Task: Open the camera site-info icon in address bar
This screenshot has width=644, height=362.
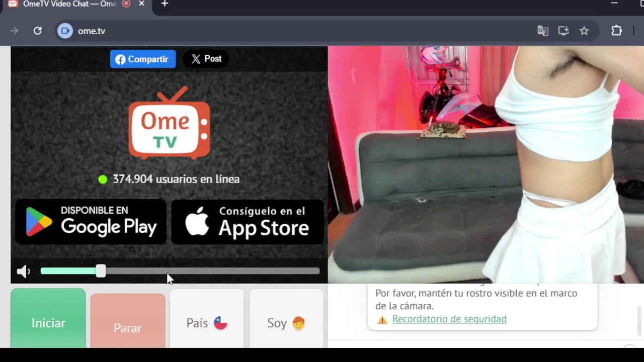Action: (65, 31)
